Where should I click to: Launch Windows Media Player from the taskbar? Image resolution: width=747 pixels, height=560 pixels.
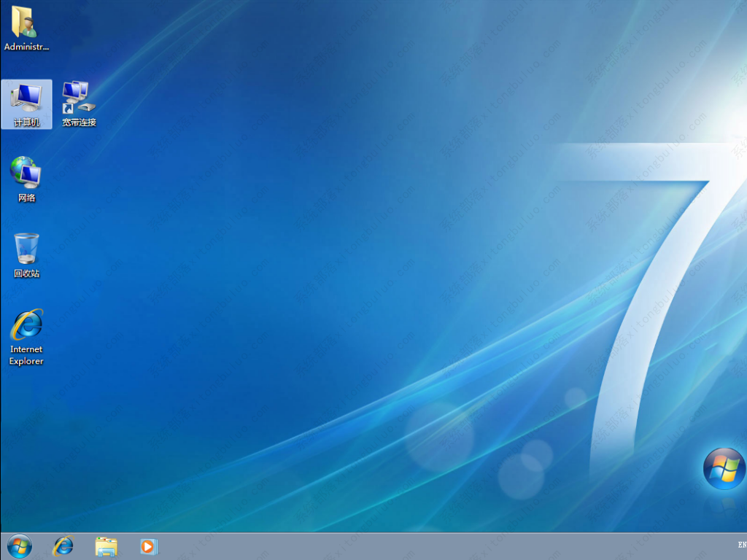(x=148, y=546)
